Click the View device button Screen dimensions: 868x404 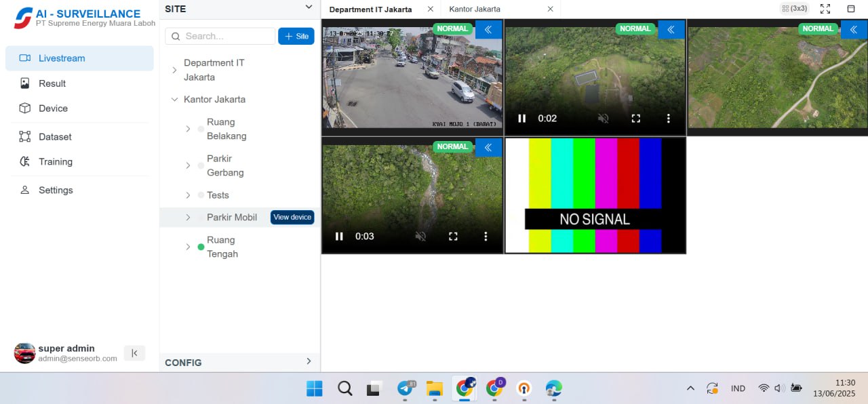pos(292,217)
